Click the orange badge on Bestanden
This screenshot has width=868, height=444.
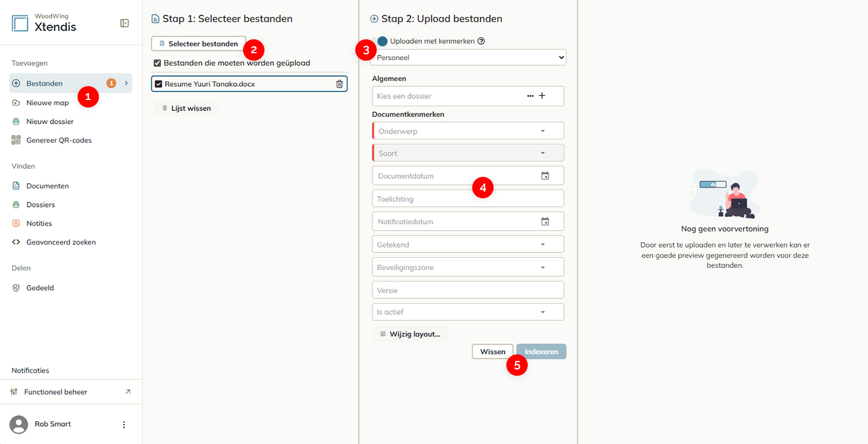(x=111, y=83)
